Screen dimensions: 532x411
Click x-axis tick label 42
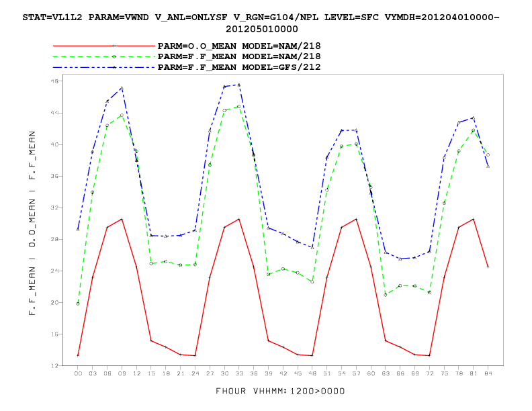pos(283,373)
